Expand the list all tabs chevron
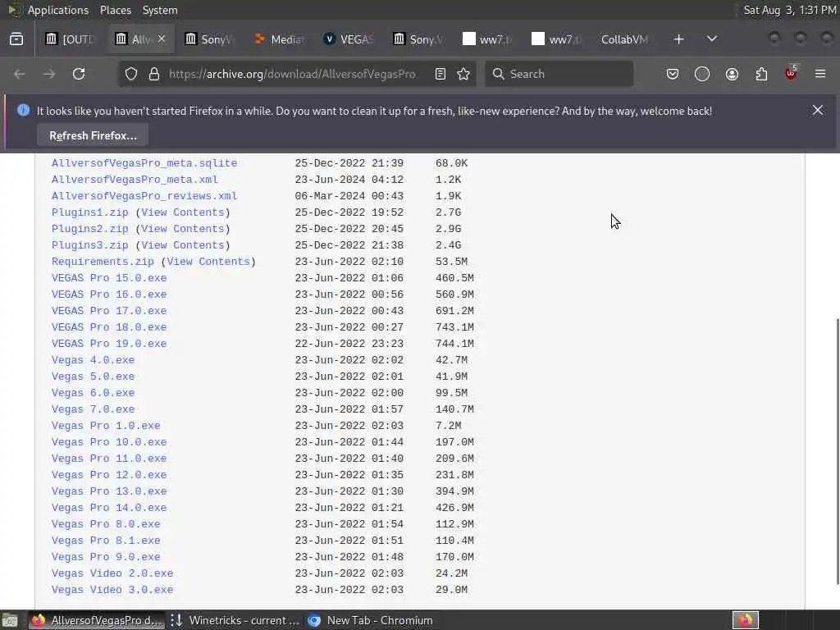Screen dimensions: 840x630 coord(712,39)
